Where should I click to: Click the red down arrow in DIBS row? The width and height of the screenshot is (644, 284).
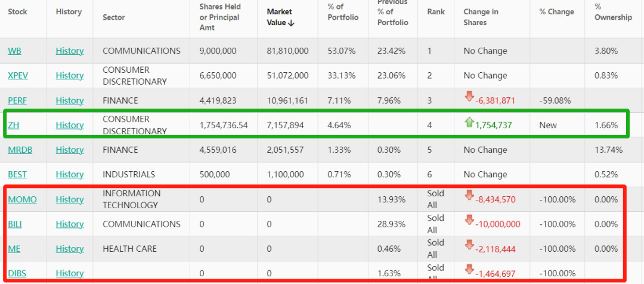(469, 270)
